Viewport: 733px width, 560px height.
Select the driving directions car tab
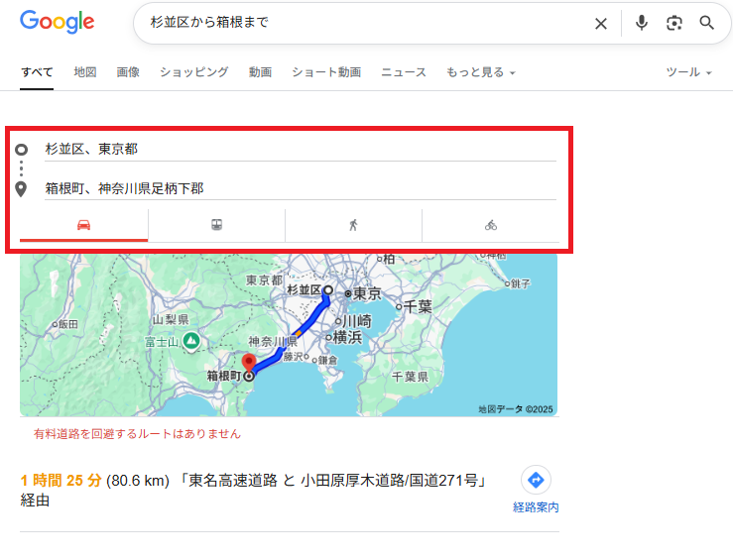click(84, 225)
